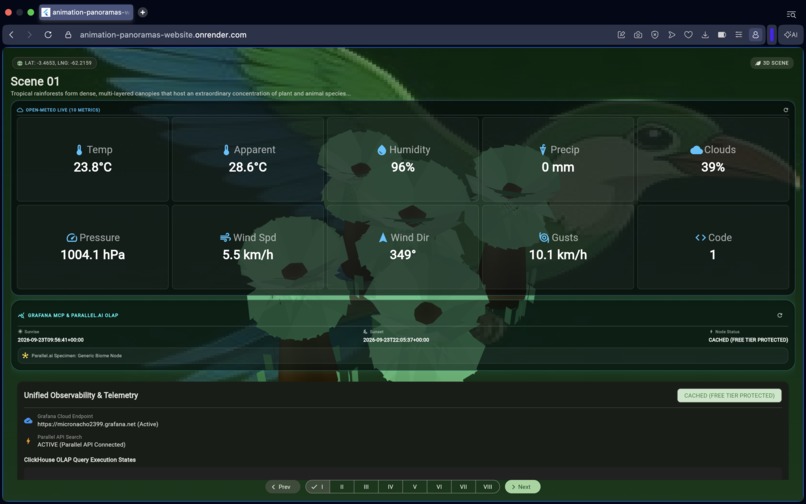Go back with the browser back arrow
Viewport: 806px width, 504px height.
[x=11, y=35]
